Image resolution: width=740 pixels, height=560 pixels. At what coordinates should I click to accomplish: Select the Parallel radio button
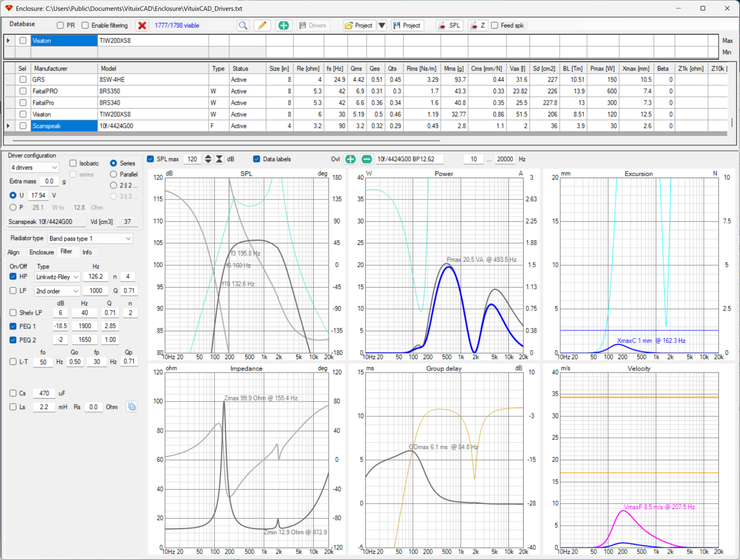point(113,175)
